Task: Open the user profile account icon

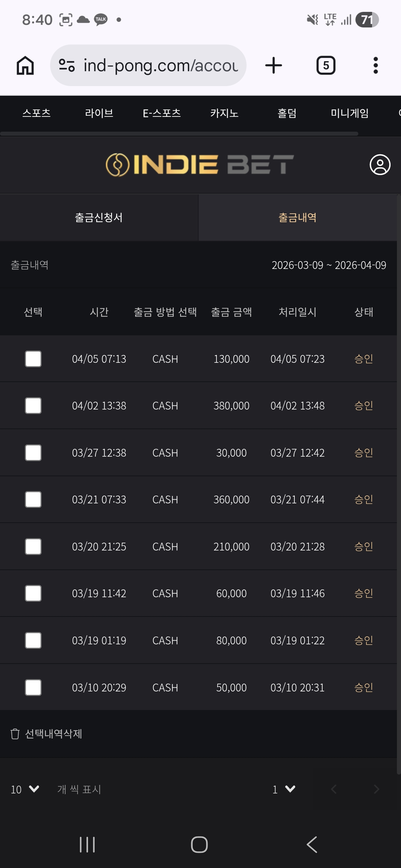Action: (380, 165)
